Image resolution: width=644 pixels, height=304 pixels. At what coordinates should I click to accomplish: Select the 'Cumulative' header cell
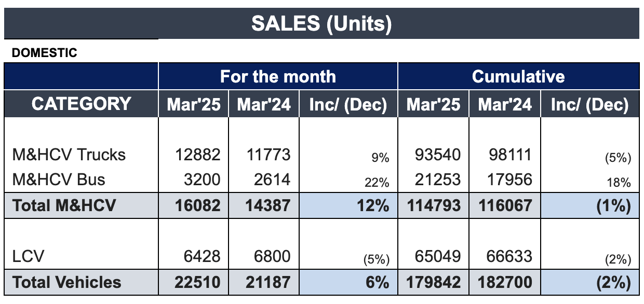[518, 77]
